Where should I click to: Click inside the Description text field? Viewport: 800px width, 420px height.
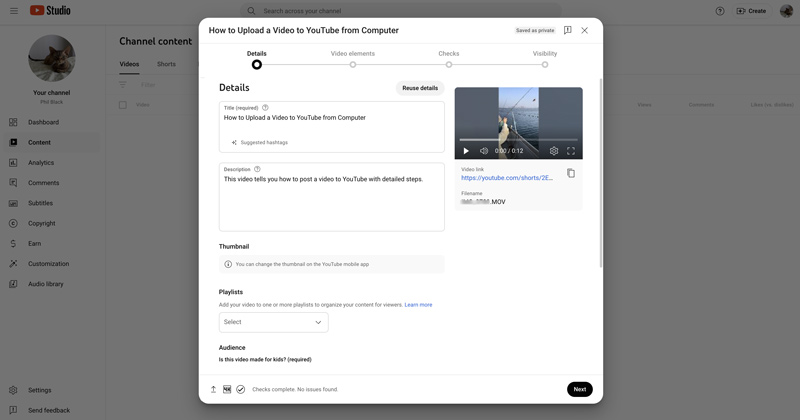(x=331, y=205)
